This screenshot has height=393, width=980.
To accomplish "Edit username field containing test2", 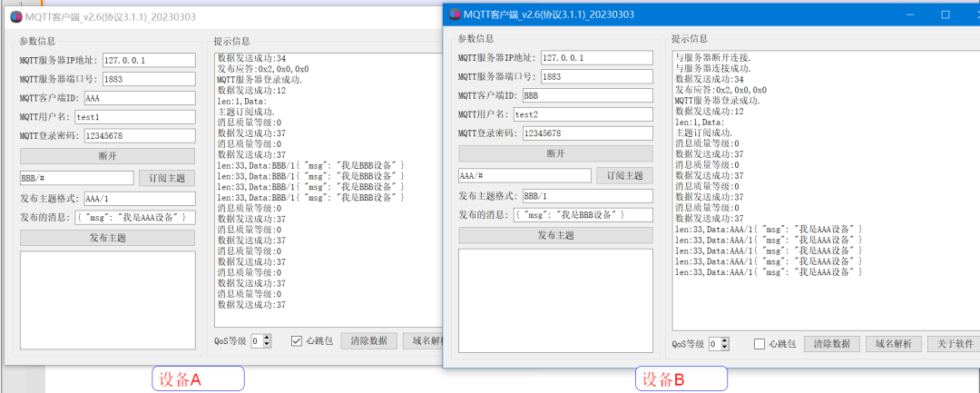I will pyautogui.click(x=583, y=114).
